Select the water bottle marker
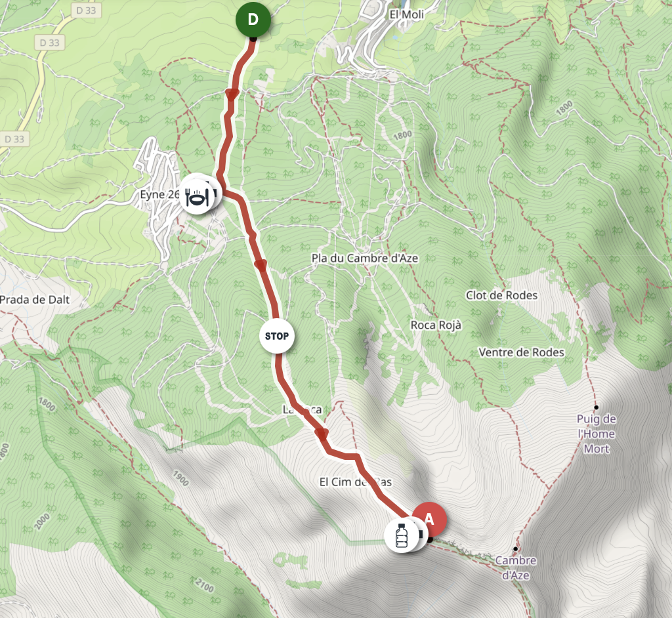This screenshot has width=672, height=618. [x=402, y=535]
